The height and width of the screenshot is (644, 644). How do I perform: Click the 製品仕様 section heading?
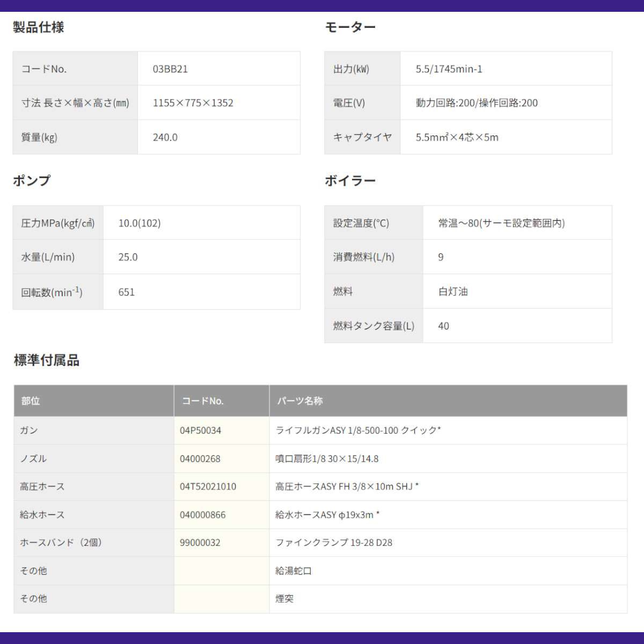click(x=39, y=27)
